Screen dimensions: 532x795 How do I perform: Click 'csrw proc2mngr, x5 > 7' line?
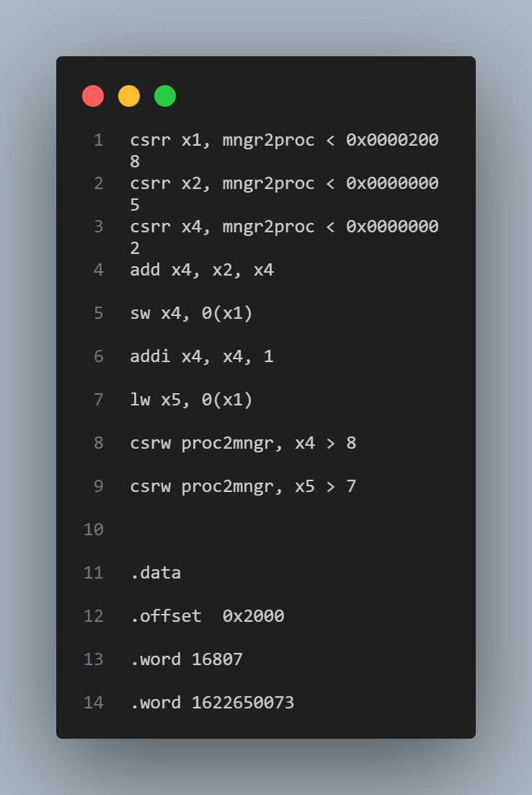[x=243, y=486]
